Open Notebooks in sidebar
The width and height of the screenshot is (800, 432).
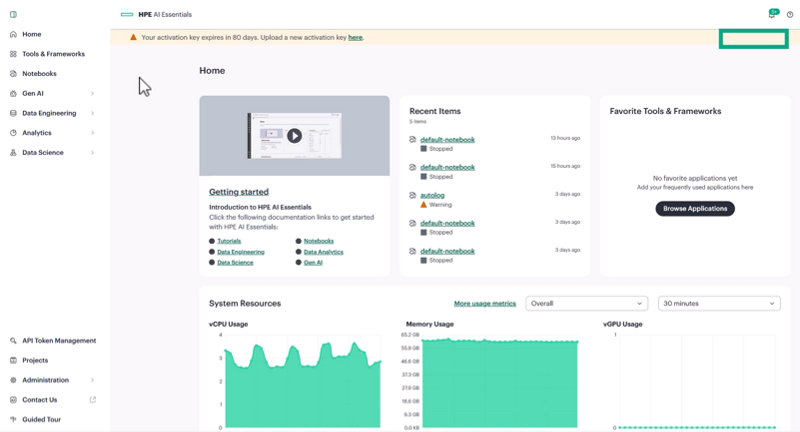[x=39, y=73]
